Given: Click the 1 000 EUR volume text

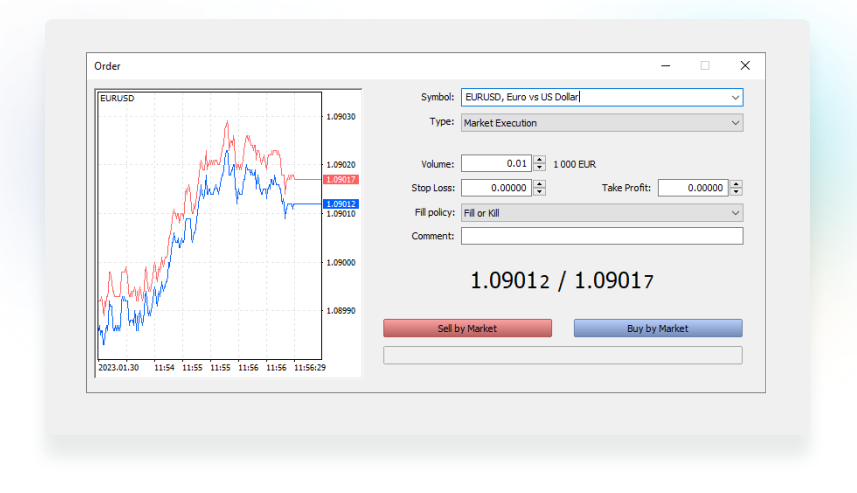Looking at the screenshot, I should tap(574, 164).
